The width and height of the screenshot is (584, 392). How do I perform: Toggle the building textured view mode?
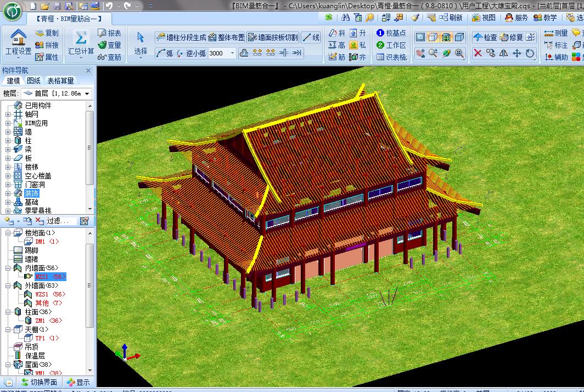pyautogui.click(x=446, y=37)
